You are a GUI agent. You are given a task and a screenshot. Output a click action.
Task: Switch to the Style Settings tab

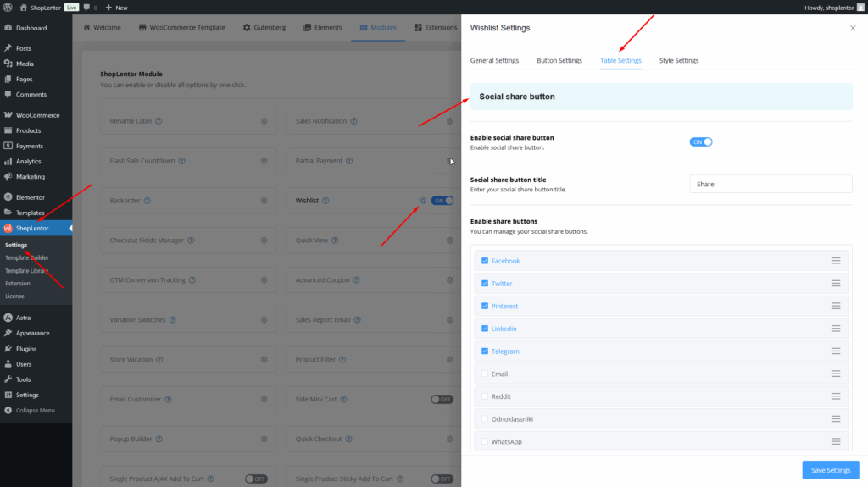[x=679, y=61]
